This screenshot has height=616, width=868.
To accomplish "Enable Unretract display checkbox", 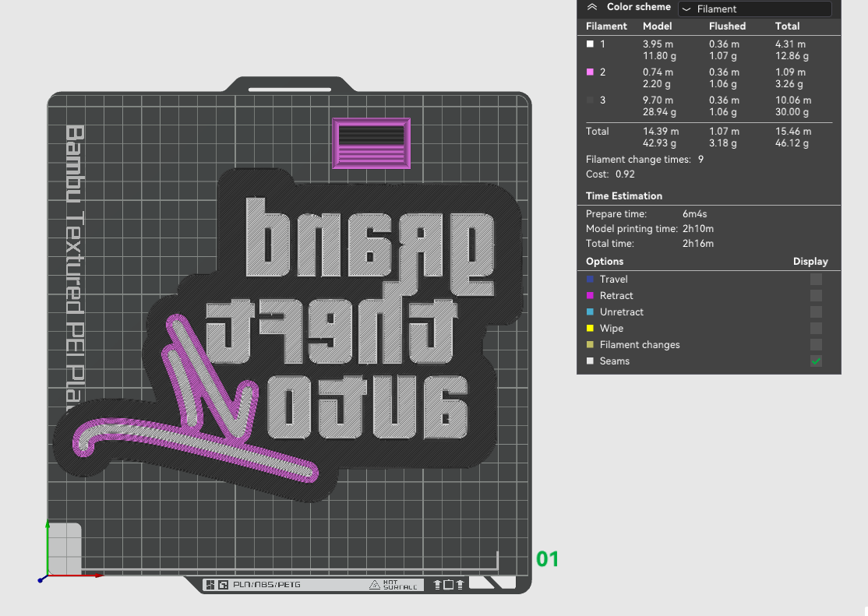I will click(816, 312).
